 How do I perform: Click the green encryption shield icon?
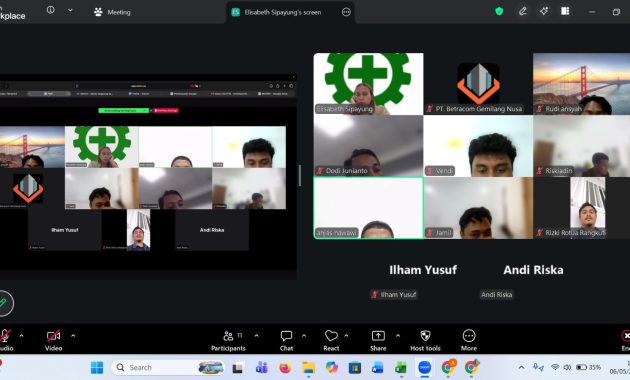tap(499, 11)
